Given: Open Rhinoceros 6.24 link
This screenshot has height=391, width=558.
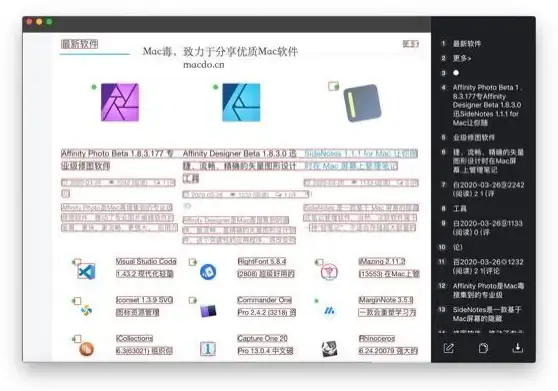Looking at the screenshot, I should pos(388,345).
